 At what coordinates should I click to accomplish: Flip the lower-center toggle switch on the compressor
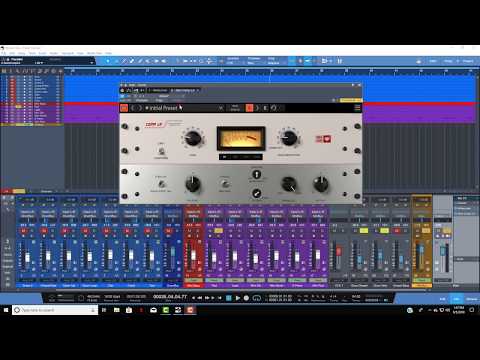(x=225, y=184)
